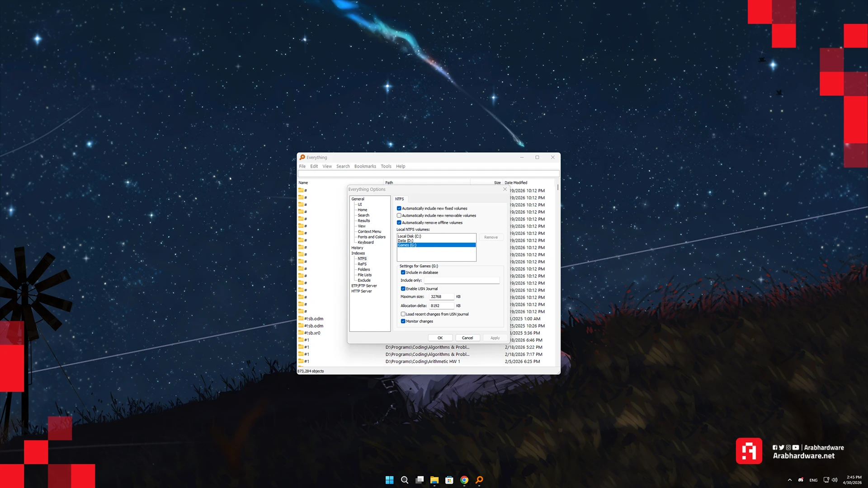Click the Windows Start button
Image resolution: width=868 pixels, height=488 pixels.
point(389,480)
